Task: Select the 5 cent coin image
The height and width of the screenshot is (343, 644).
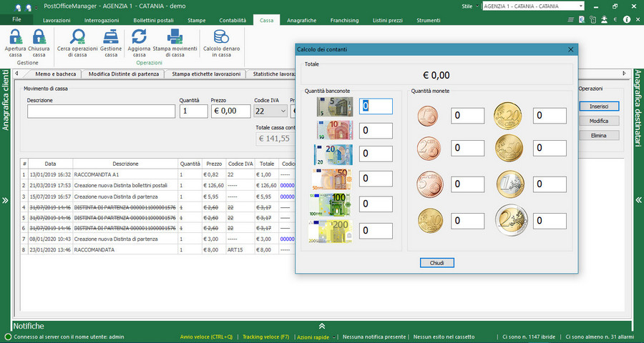Action: pos(430,184)
